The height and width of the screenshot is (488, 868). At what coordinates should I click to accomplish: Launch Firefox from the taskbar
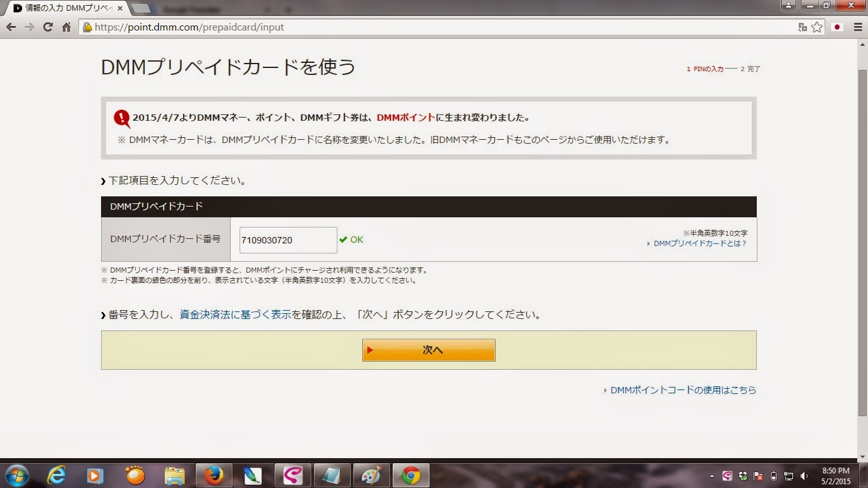214,475
